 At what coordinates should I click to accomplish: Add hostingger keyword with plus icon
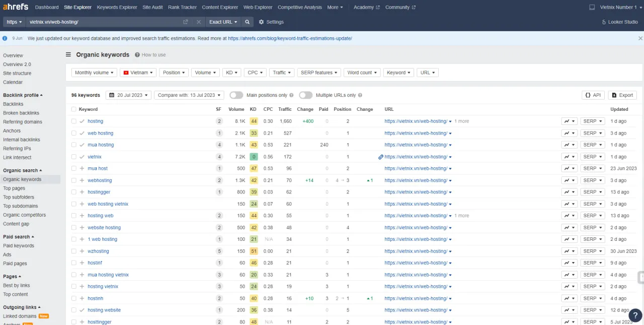[82, 192]
